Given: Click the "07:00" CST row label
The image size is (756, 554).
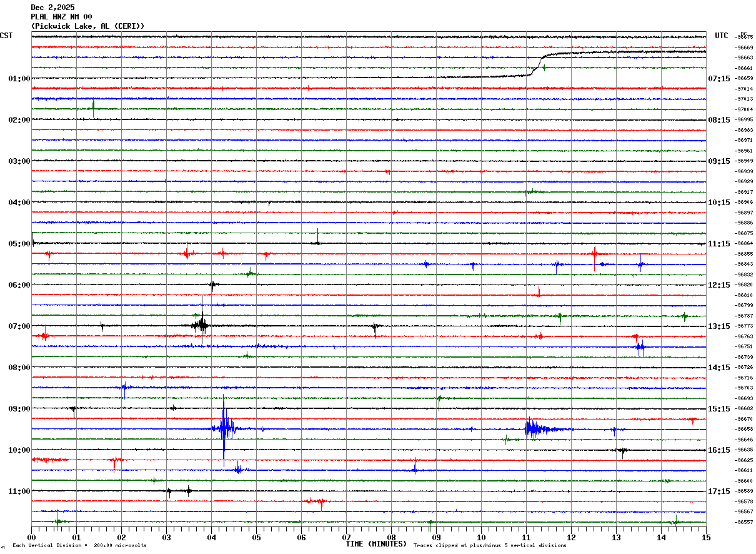Looking at the screenshot, I should [x=19, y=326].
